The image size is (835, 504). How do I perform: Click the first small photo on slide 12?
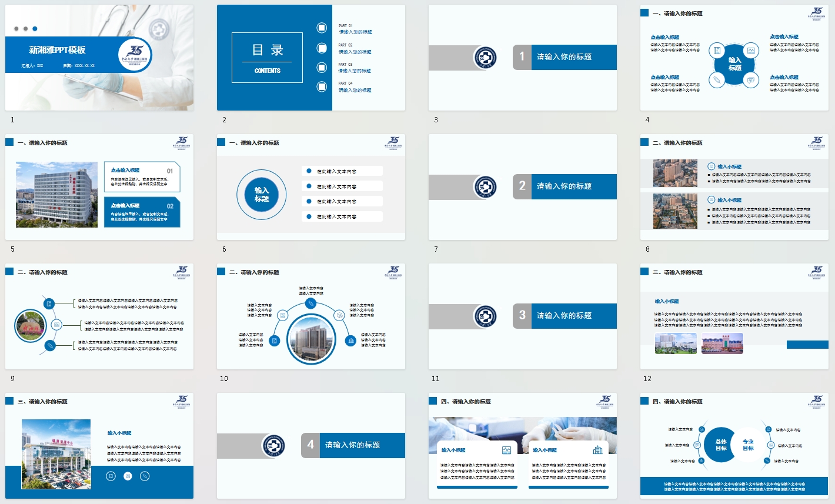point(676,343)
